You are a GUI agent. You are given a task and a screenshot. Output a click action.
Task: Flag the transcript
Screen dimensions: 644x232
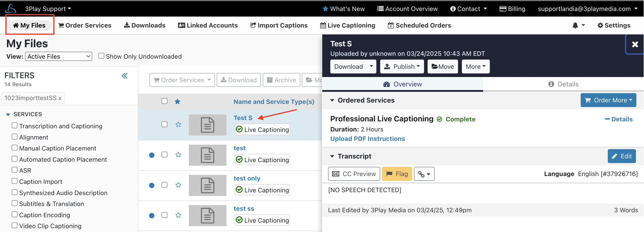pyautogui.click(x=397, y=174)
